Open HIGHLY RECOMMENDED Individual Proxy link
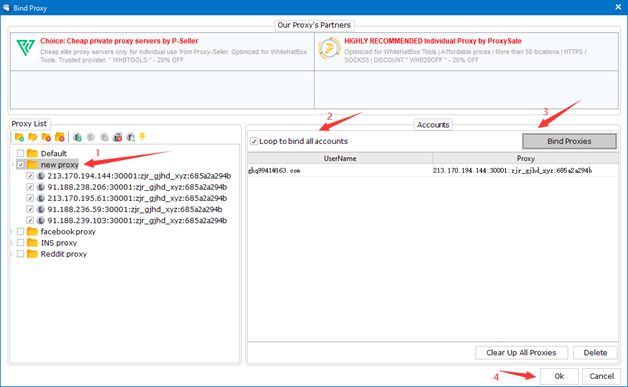The height and width of the screenshot is (387, 628). click(x=433, y=41)
